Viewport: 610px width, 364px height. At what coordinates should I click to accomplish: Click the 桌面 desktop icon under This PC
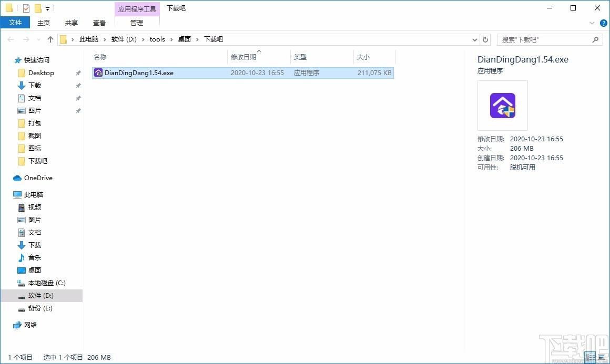coord(22,271)
